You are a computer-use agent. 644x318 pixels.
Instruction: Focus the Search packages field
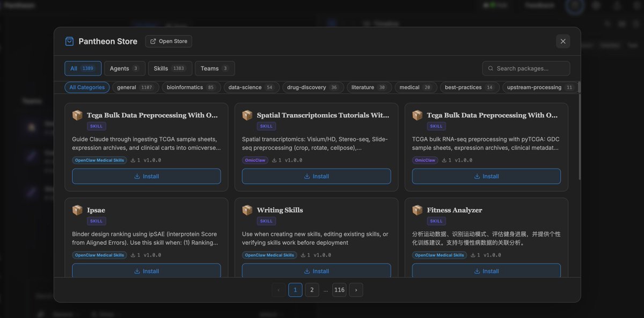pyautogui.click(x=526, y=69)
